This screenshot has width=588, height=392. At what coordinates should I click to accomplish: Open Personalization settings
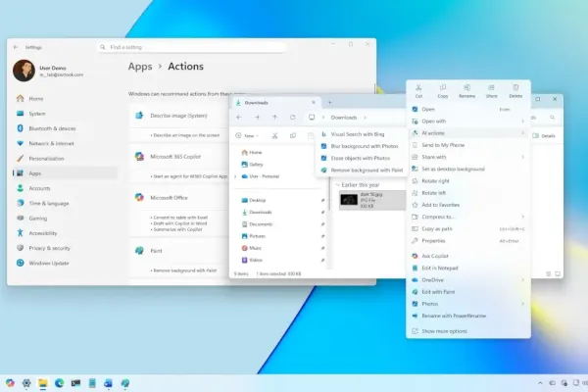65,159
